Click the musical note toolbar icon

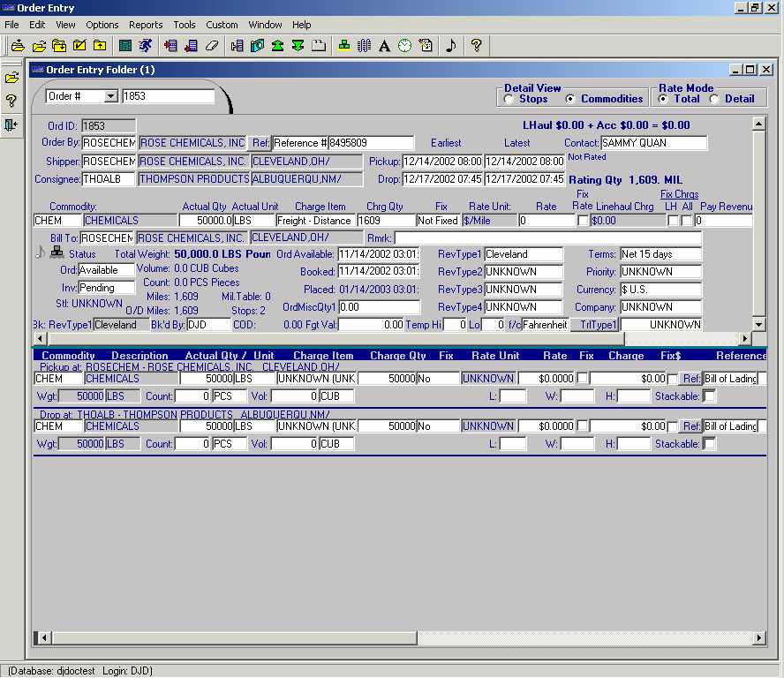pos(451,45)
